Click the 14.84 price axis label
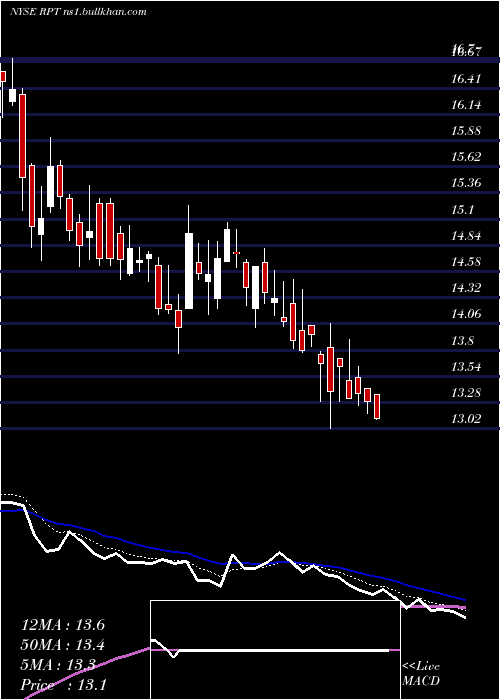Image resolution: width=500 pixels, height=700 pixels. coord(467,236)
